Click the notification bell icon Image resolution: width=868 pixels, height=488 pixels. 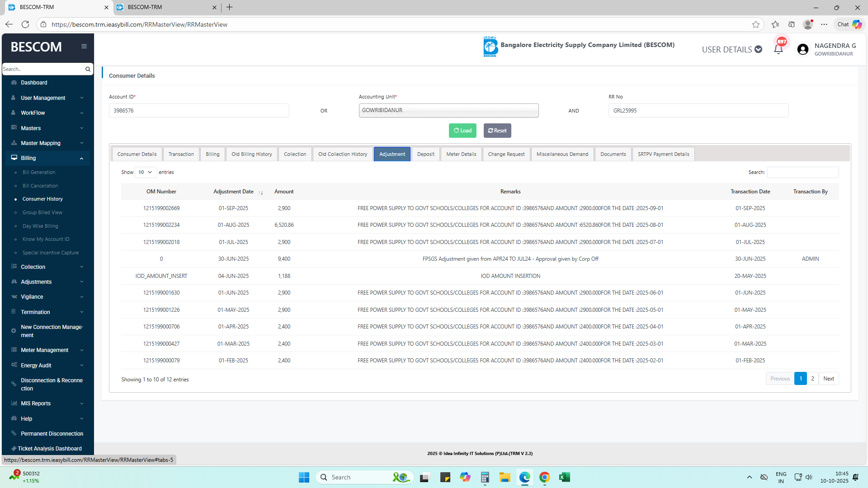(x=778, y=49)
